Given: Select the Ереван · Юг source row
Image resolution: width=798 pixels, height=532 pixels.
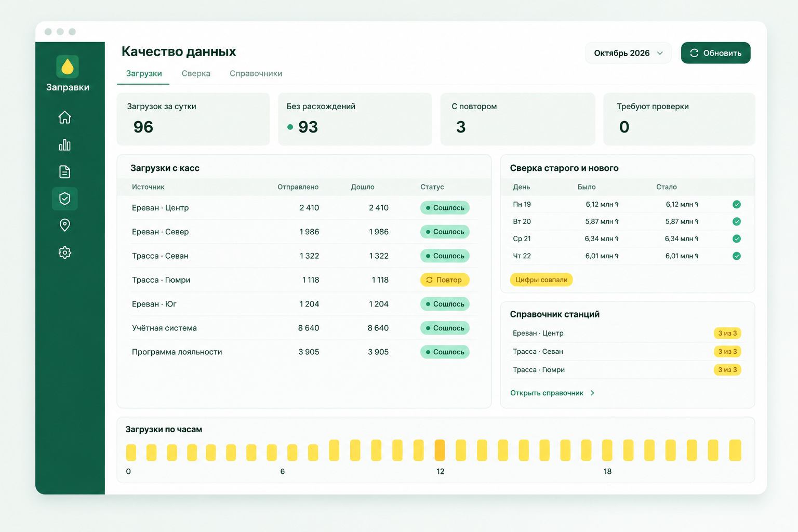Looking at the screenshot, I should [304, 304].
